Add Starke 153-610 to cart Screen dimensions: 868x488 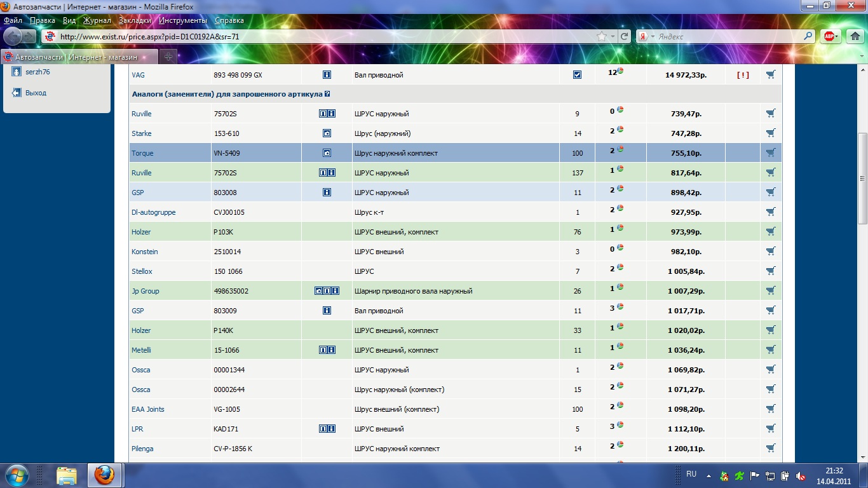771,133
